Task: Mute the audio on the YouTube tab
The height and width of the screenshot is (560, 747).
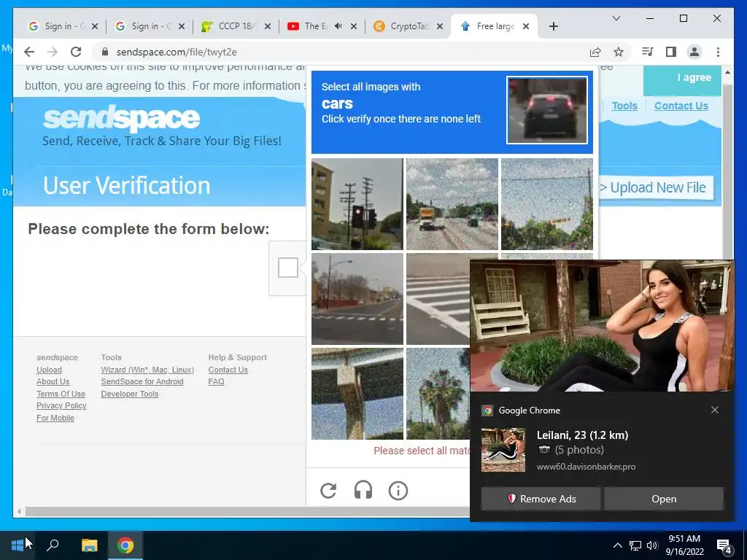Action: [x=338, y=26]
